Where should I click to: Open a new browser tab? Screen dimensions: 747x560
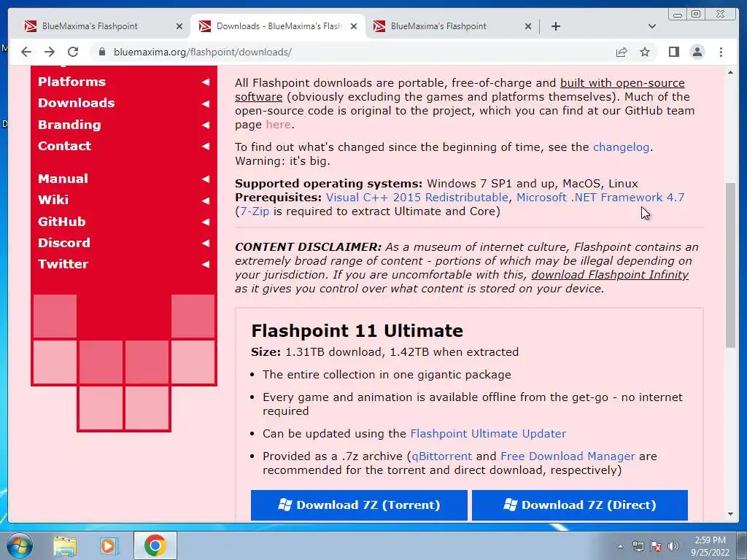555,26
